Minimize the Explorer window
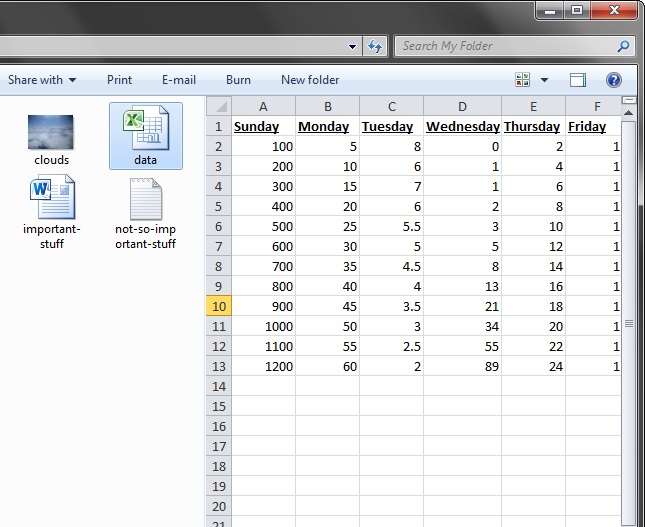 click(550, 10)
